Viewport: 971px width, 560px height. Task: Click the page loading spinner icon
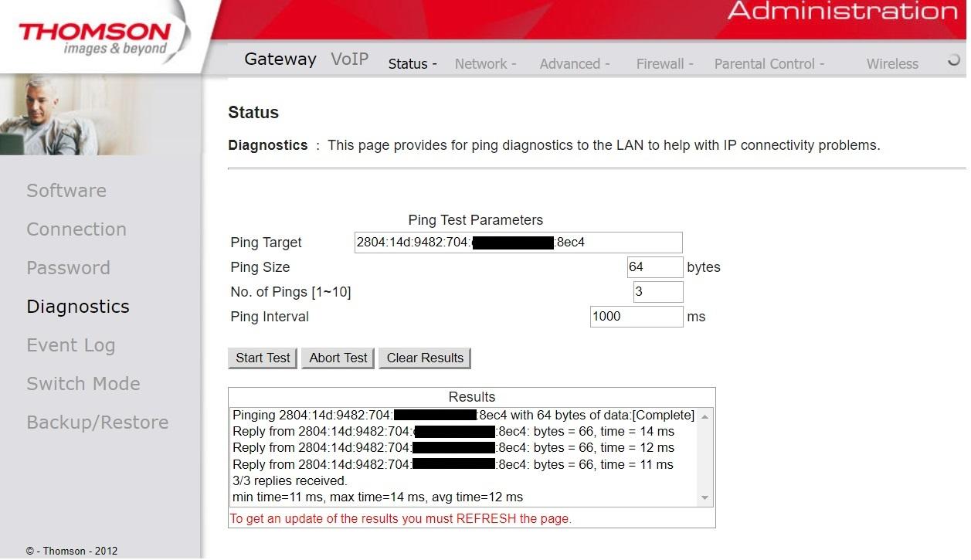(x=954, y=59)
